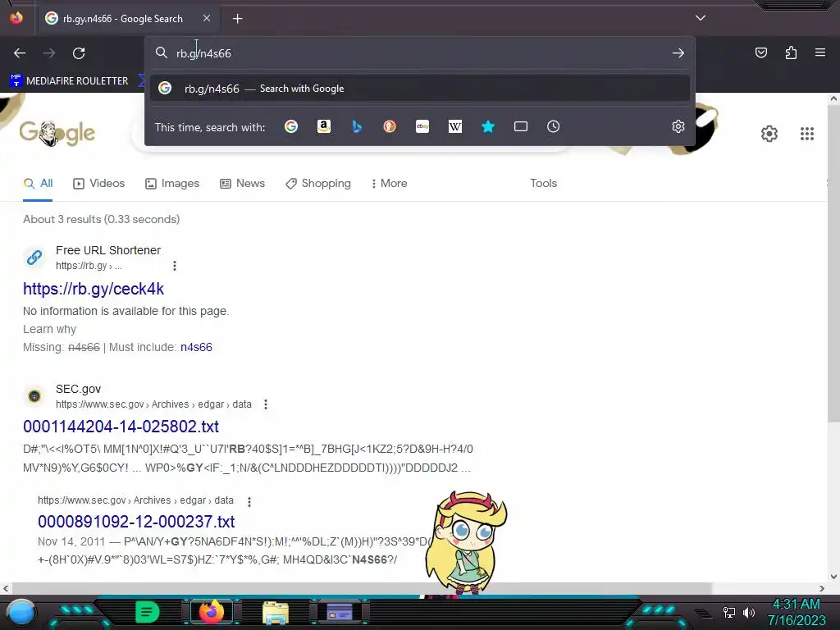
Task: Switch to Images results tab
Action: (x=172, y=183)
